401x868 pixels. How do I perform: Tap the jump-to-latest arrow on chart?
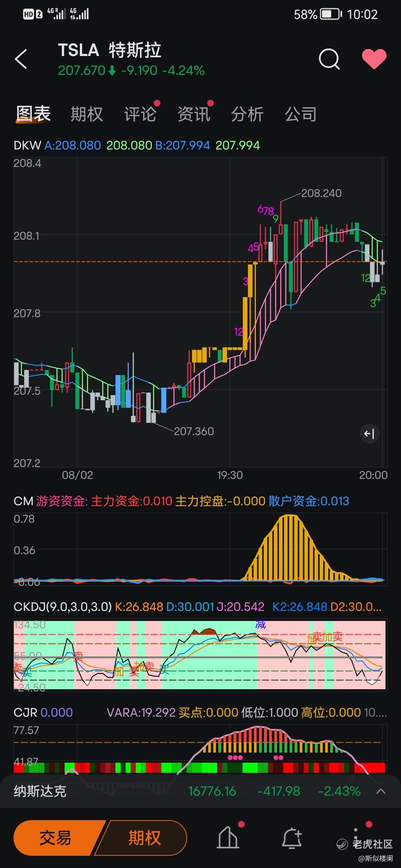point(369,434)
